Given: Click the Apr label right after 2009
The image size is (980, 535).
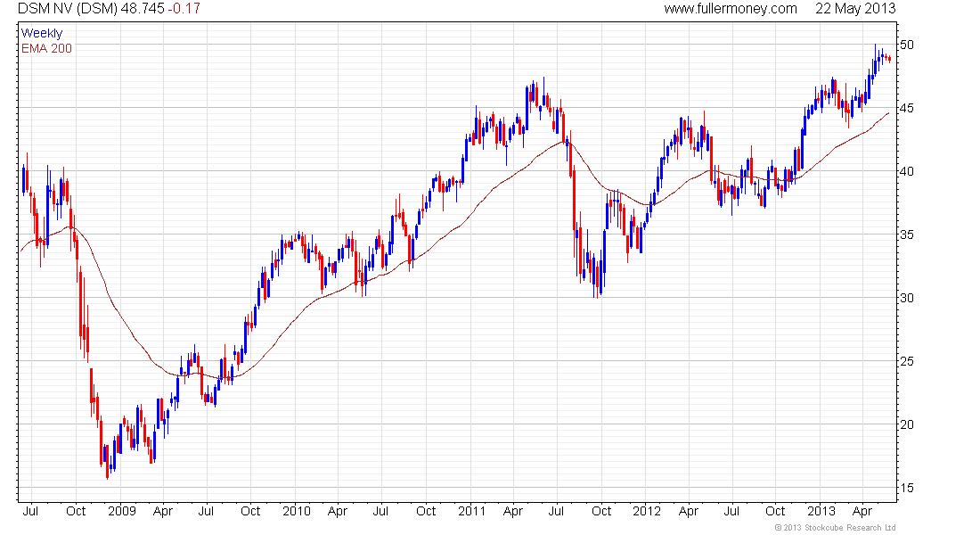Looking at the screenshot, I should coord(162,511).
